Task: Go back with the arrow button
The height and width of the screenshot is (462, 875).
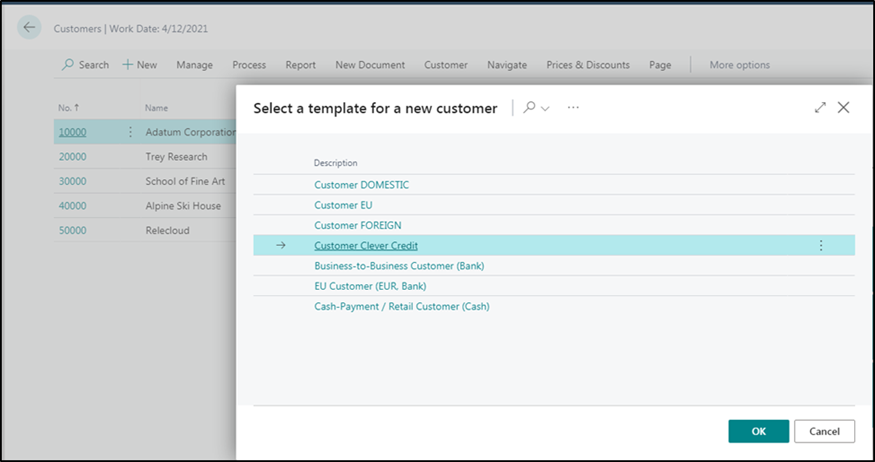Action: click(x=29, y=27)
